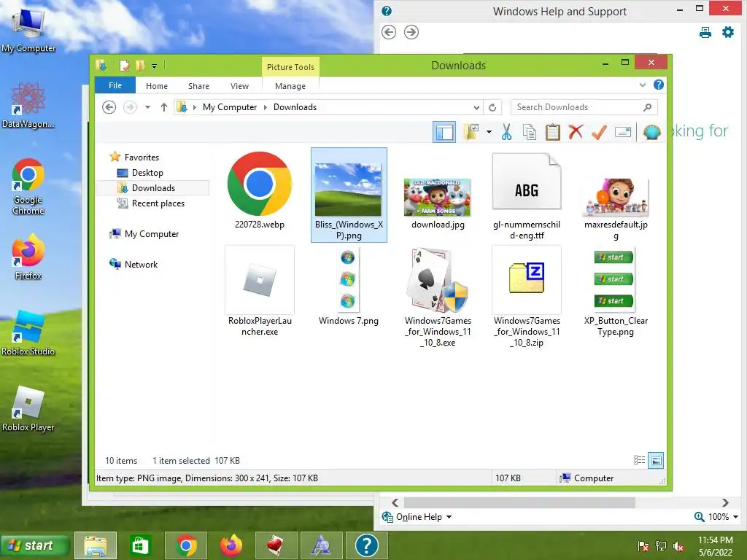Switch to large icons view button
The image size is (747, 560).
[656, 460]
